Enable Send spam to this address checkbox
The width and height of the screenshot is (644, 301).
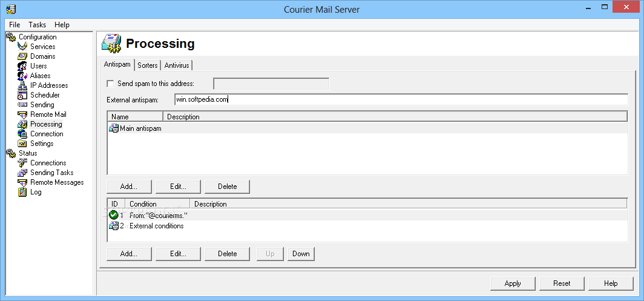(x=110, y=84)
